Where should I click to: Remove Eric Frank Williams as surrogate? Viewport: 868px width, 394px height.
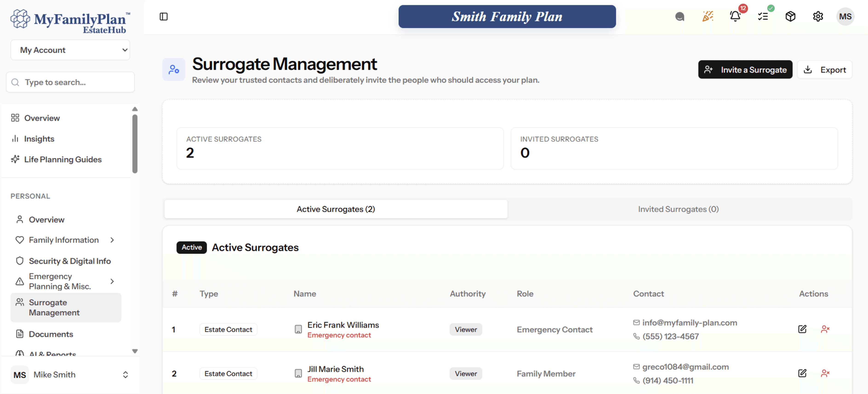(825, 329)
